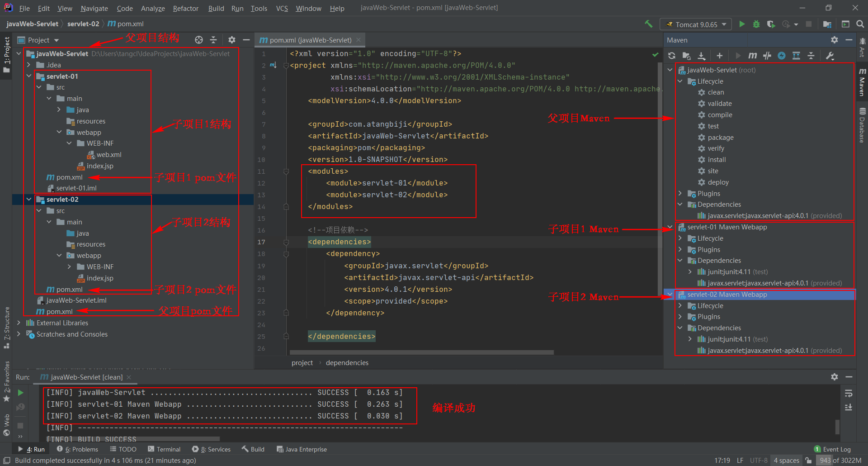Click the Maven Settings wrench icon

(x=830, y=56)
